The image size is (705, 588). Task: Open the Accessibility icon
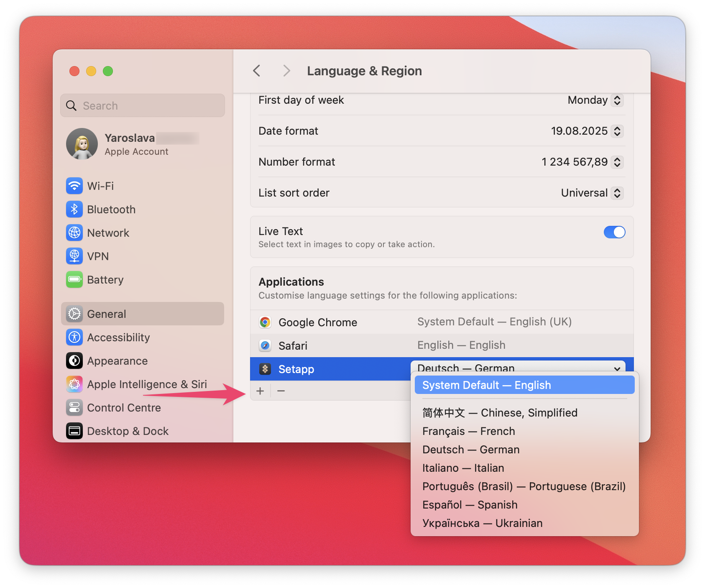tap(74, 337)
